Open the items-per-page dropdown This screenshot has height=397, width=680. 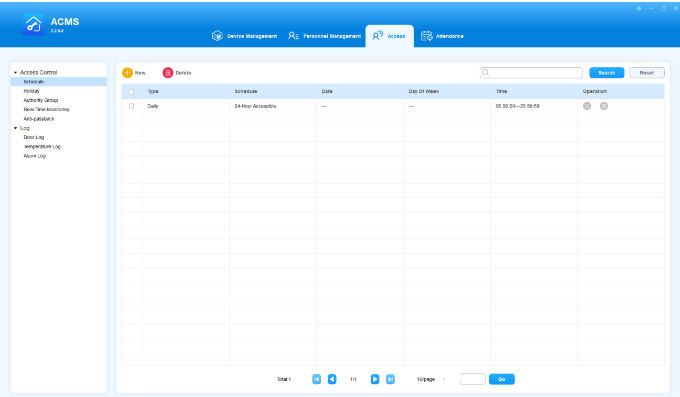[431, 379]
